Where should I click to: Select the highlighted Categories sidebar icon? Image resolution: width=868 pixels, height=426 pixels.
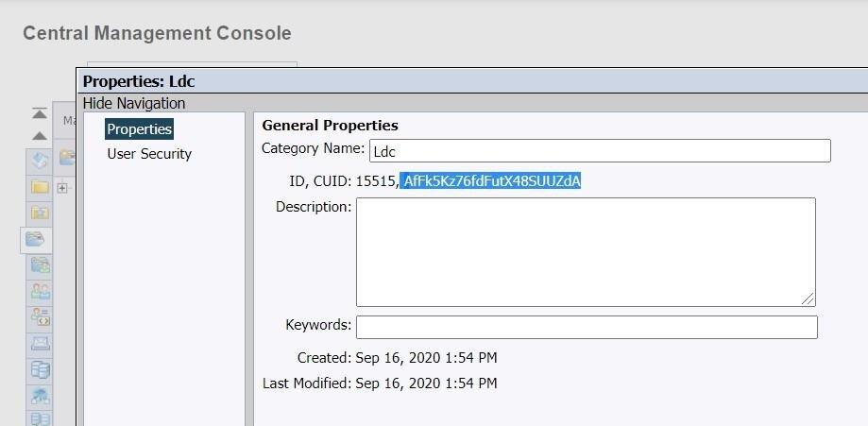tap(36, 239)
